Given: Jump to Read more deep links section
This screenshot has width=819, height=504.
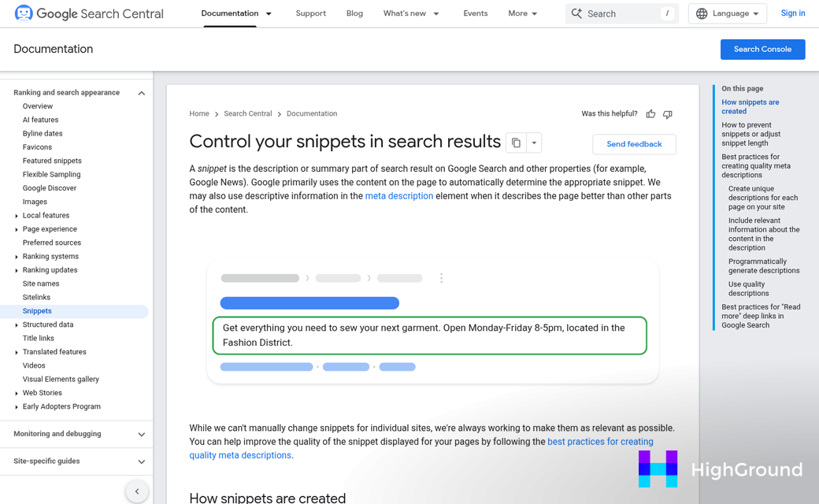Looking at the screenshot, I should pos(761,316).
